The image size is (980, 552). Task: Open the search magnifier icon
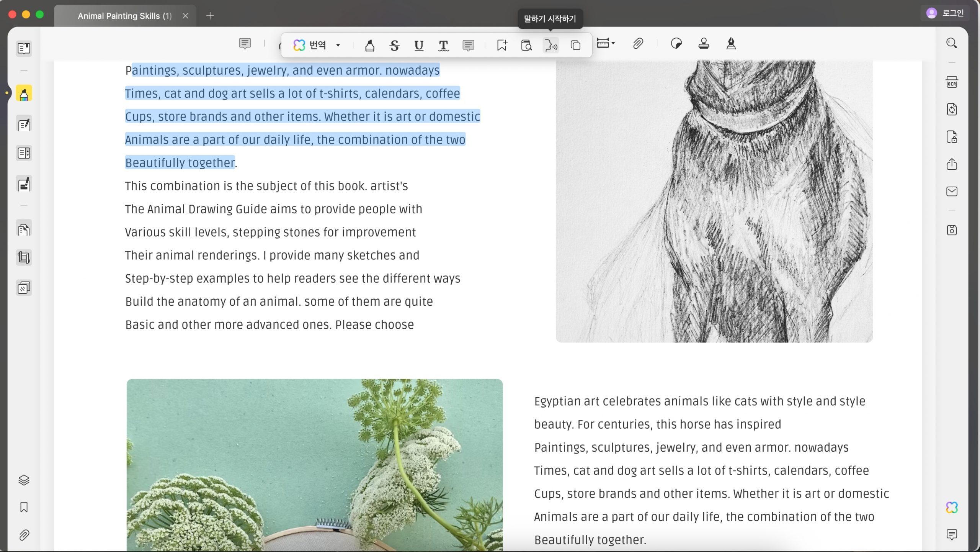952,43
